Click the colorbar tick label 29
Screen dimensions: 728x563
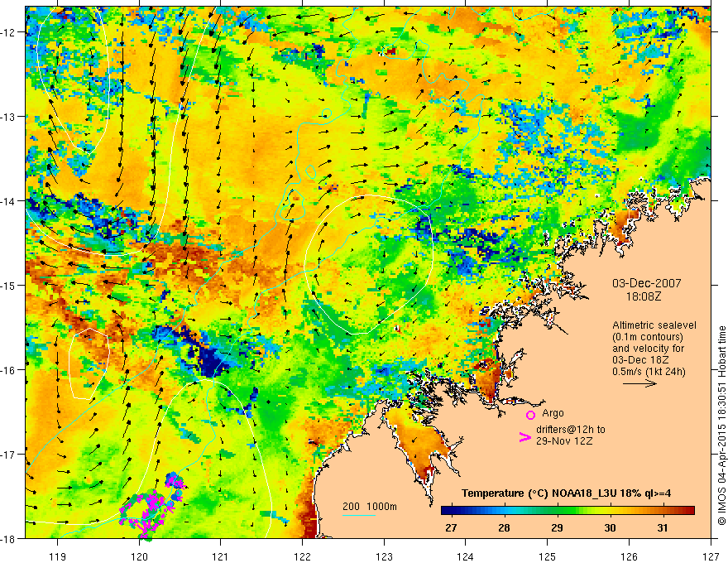557,527
